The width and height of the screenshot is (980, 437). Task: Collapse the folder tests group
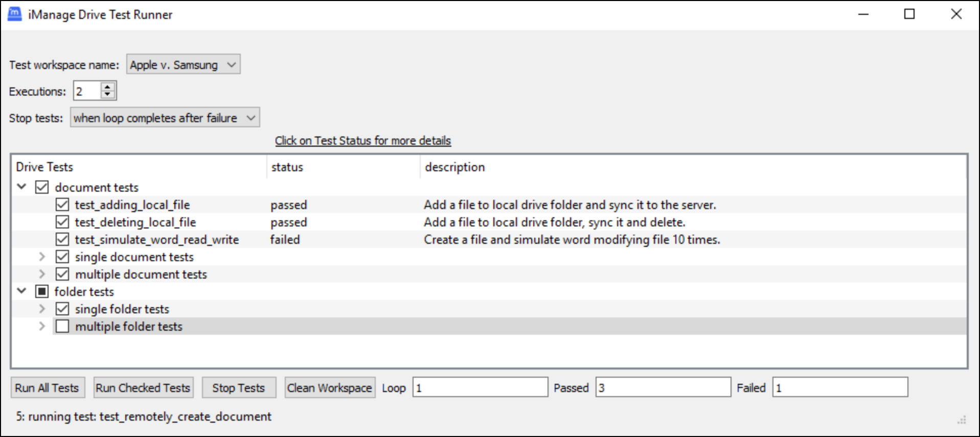(x=21, y=291)
